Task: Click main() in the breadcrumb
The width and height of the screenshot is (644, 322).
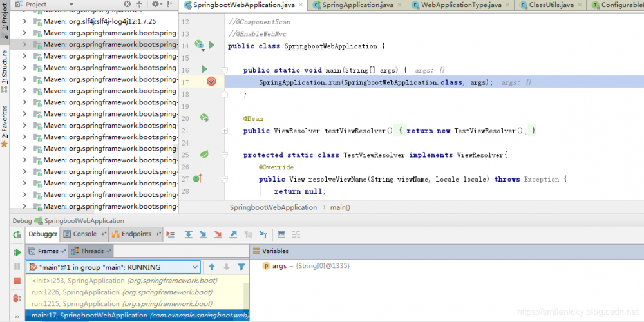Action: pyautogui.click(x=340, y=207)
